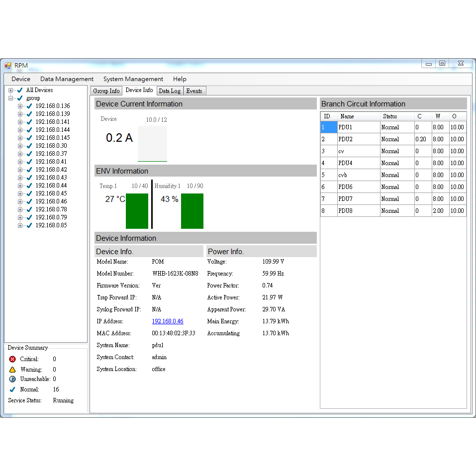Screen dimensions: 476x476
Task: Click the status checkmark for 192.168.0.145
Action: (29, 138)
